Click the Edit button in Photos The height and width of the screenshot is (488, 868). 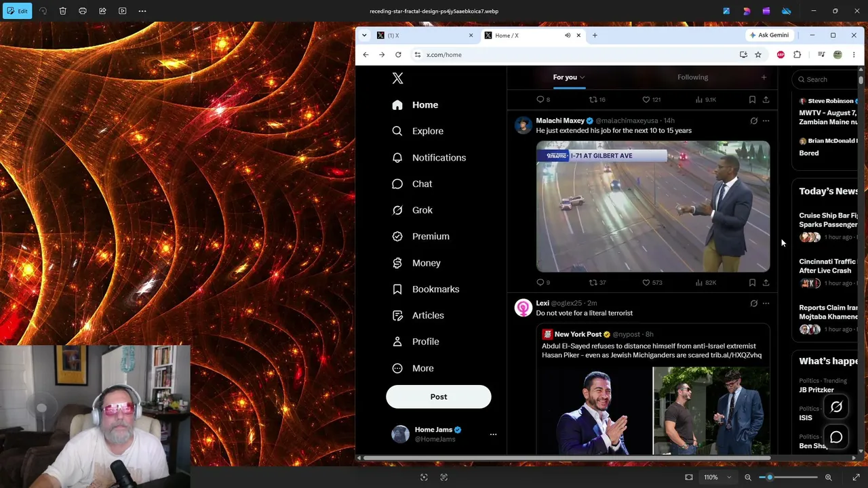pyautogui.click(x=16, y=11)
